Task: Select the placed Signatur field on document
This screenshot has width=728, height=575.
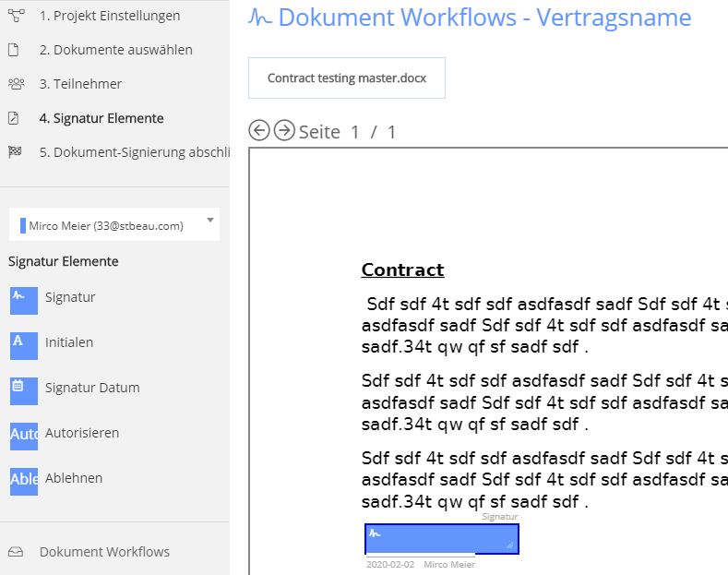Action: 442,539
